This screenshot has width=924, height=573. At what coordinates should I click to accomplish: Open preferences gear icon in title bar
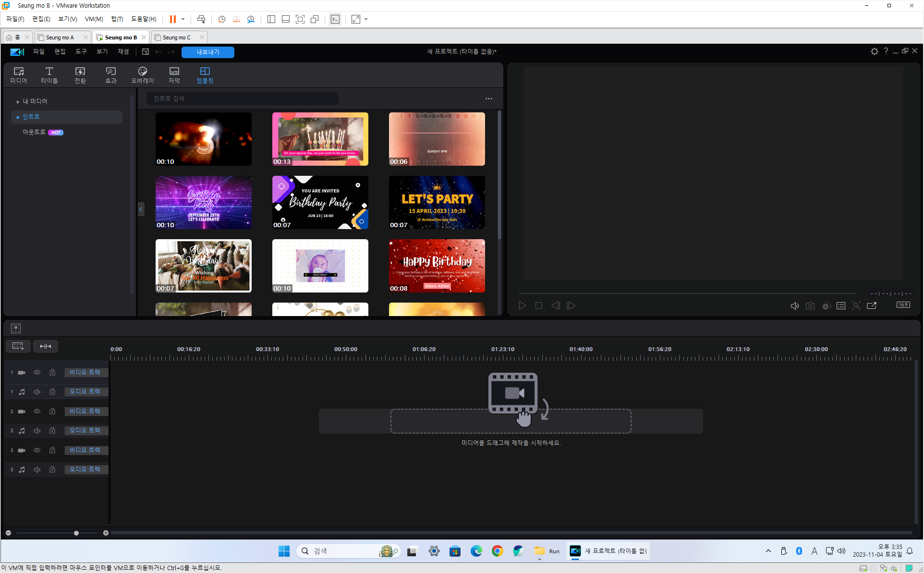[x=874, y=51]
